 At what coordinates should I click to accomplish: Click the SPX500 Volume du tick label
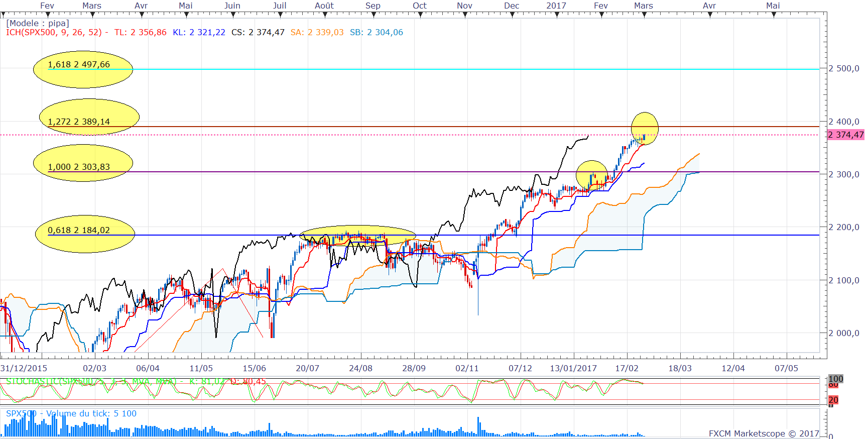coord(71,413)
